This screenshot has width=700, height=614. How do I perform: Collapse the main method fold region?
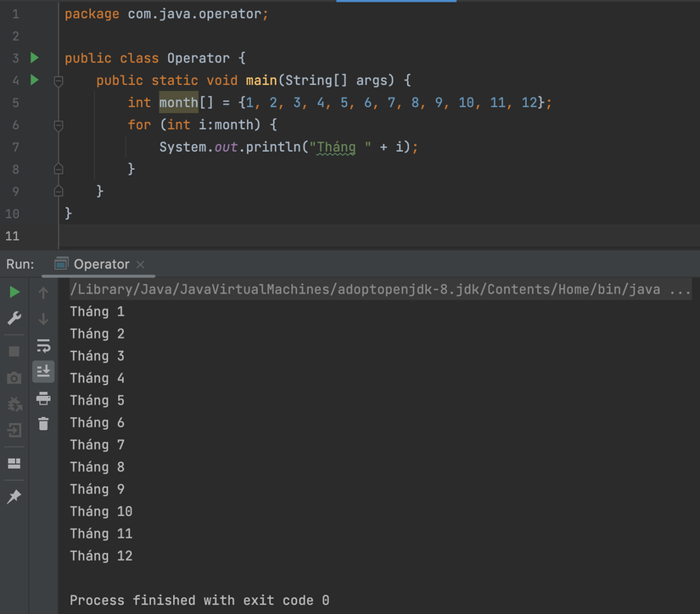coord(58,80)
